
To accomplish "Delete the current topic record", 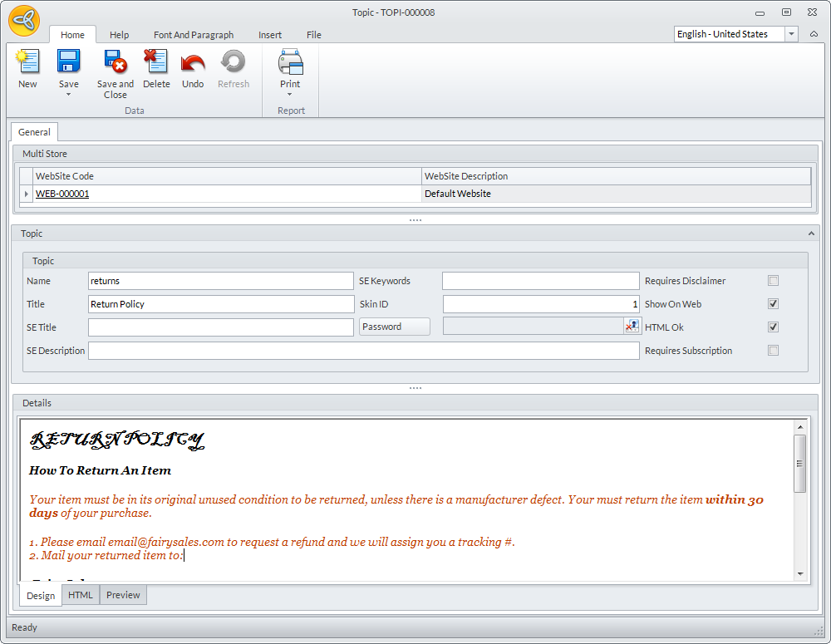I will [x=155, y=62].
